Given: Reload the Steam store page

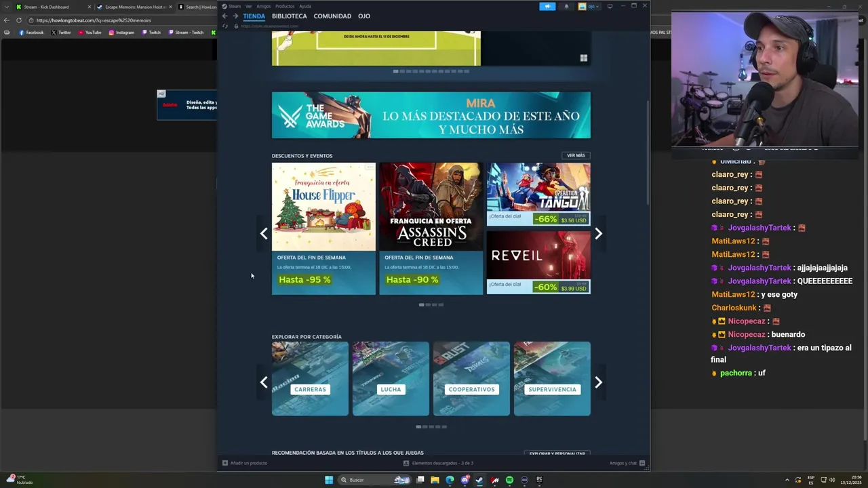Looking at the screenshot, I should (x=225, y=26).
